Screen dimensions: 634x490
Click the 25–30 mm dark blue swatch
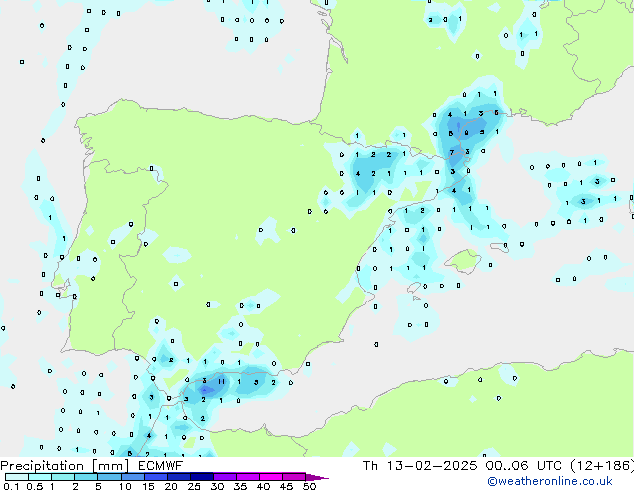pos(201,477)
